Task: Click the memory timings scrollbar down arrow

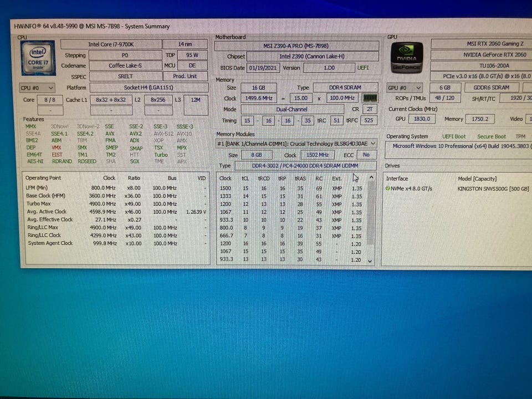Action: pyautogui.click(x=370, y=261)
